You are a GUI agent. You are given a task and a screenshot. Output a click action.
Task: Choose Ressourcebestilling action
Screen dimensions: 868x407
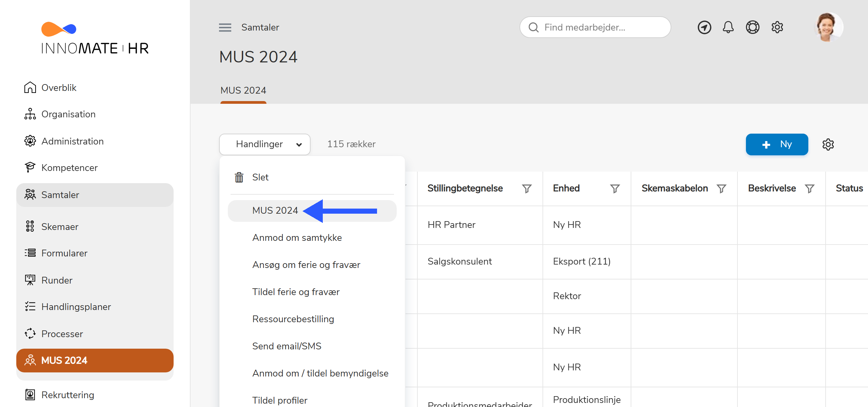[312, 319]
